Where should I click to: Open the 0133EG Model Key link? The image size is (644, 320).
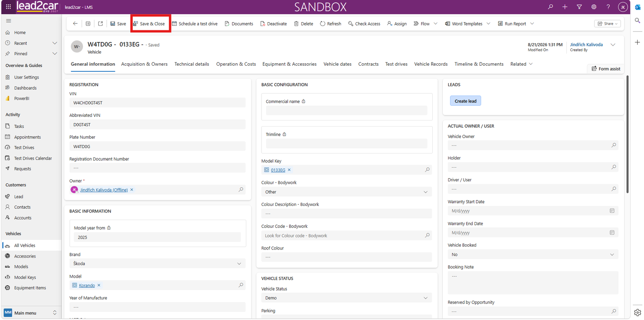(278, 170)
